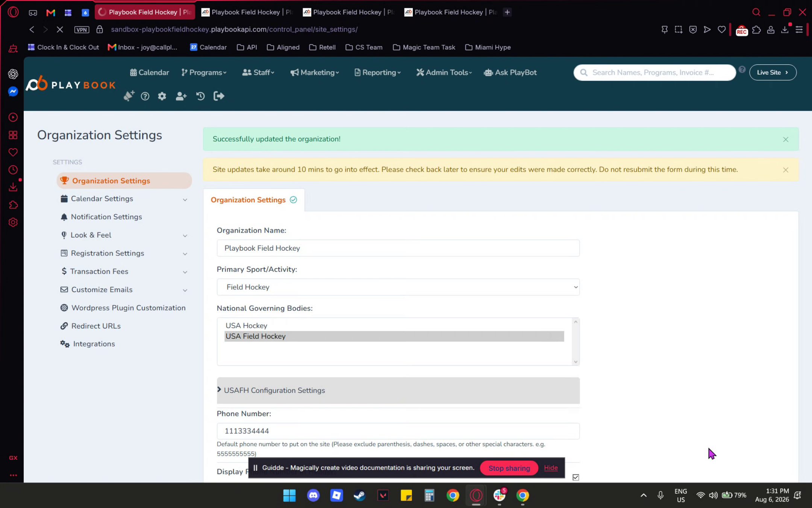
Task: Open the Reporting dropdown menu
Action: pos(377,73)
